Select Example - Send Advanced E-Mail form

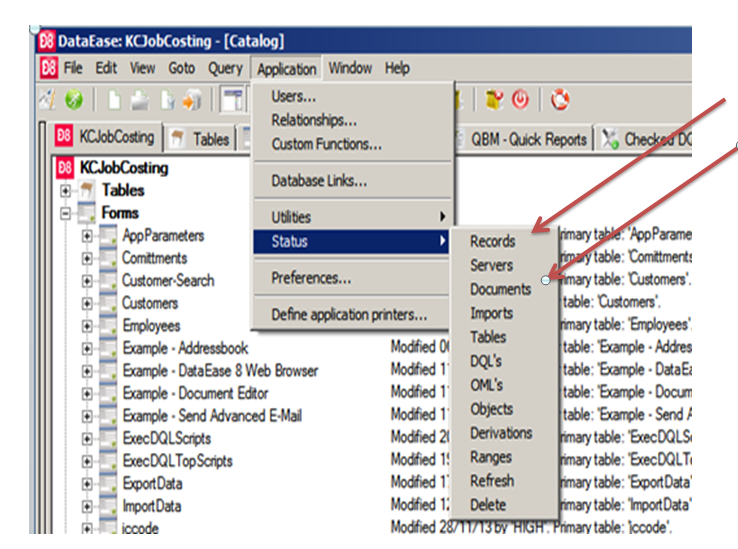pyautogui.click(x=212, y=416)
